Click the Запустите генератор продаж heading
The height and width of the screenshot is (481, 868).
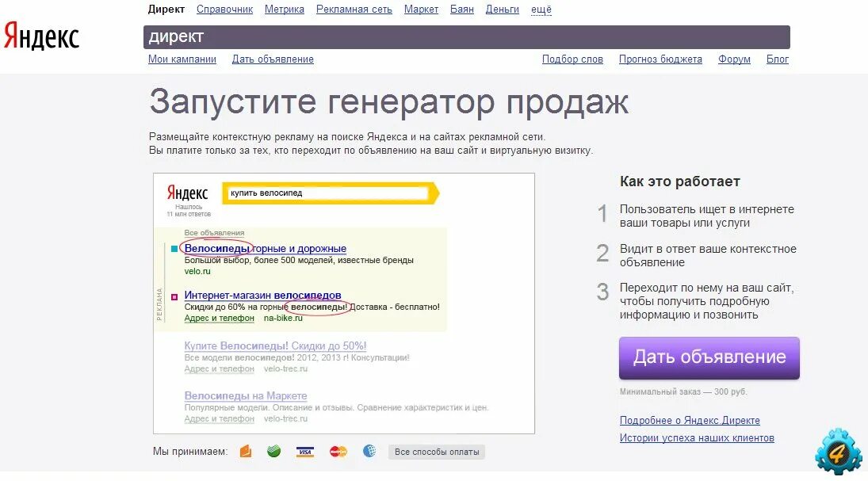[x=389, y=102]
